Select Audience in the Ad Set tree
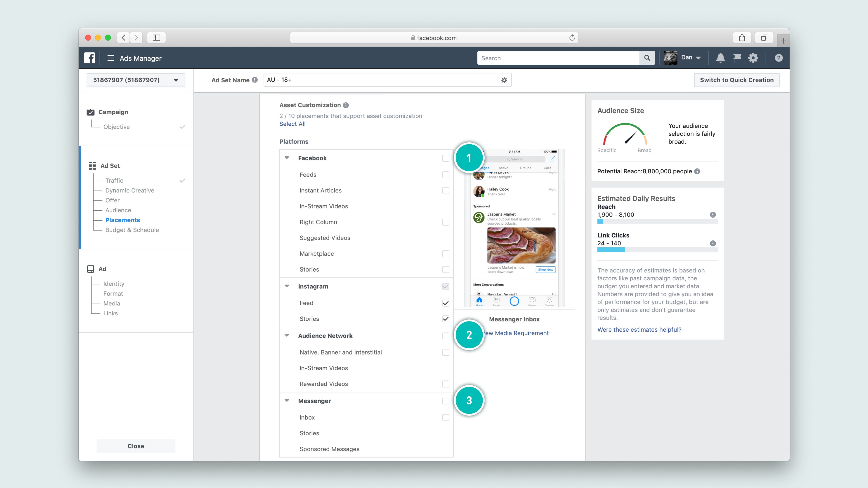The image size is (868, 488). [x=118, y=210]
